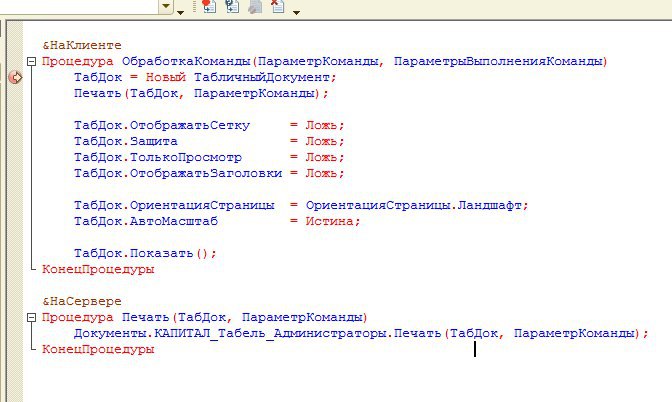The image size is (672, 402).
Task: Click the ТабДок.Показать() call
Action: pos(141,253)
